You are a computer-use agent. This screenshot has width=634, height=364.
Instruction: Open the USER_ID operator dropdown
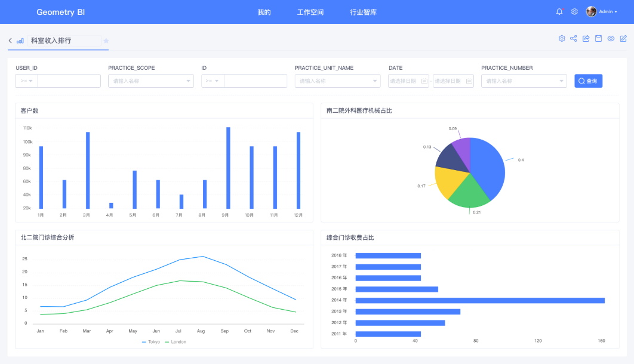click(27, 81)
